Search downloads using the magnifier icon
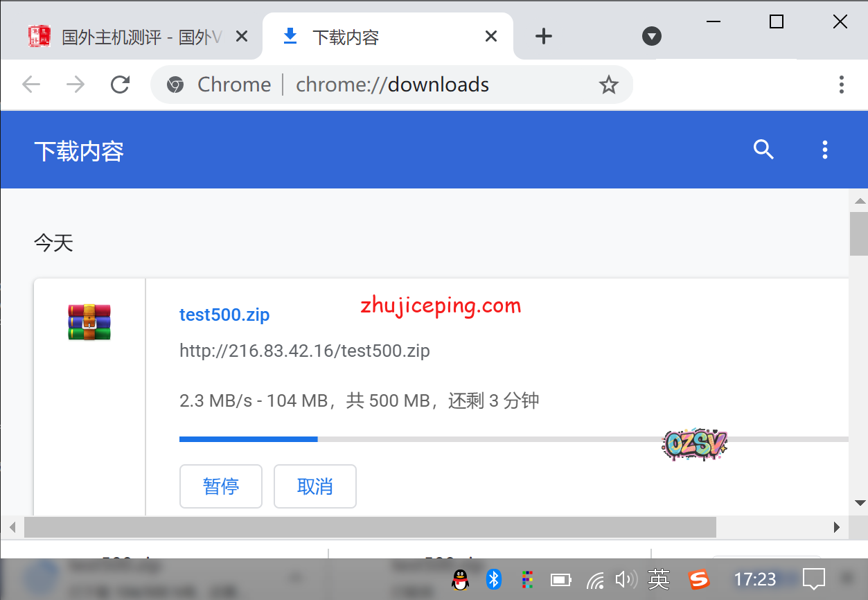Screen dimensions: 868x600 [x=763, y=150]
